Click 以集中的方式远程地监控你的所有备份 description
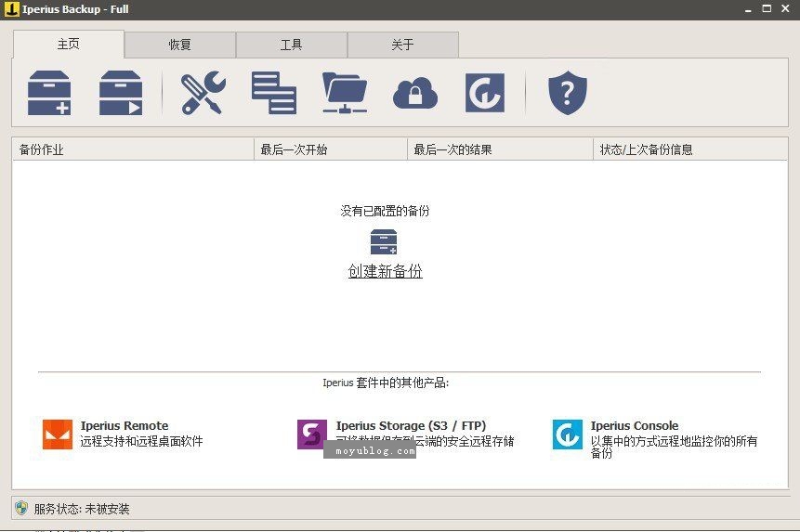This screenshot has width=800, height=532. [x=674, y=447]
